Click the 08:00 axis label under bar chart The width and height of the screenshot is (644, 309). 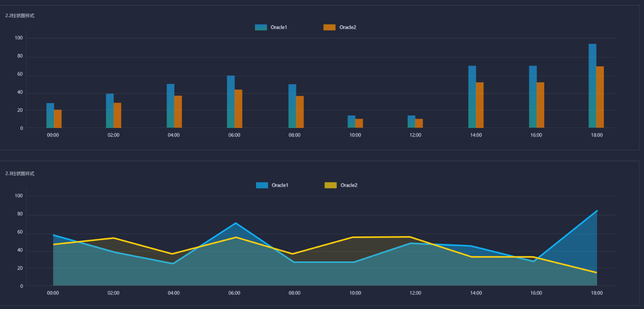294,135
